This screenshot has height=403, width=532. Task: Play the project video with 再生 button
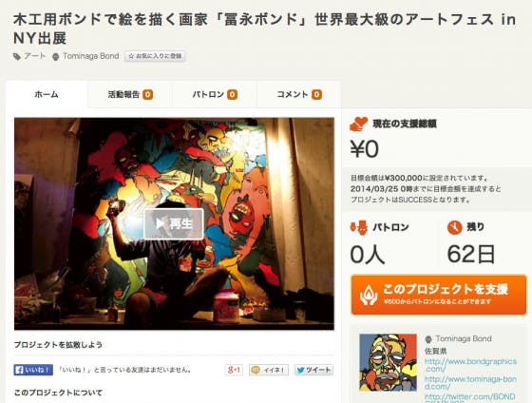173,224
